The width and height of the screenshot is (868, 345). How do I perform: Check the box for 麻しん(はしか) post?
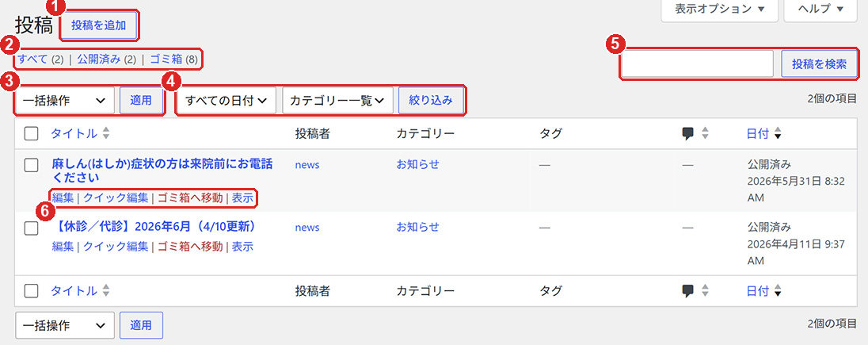point(32,165)
